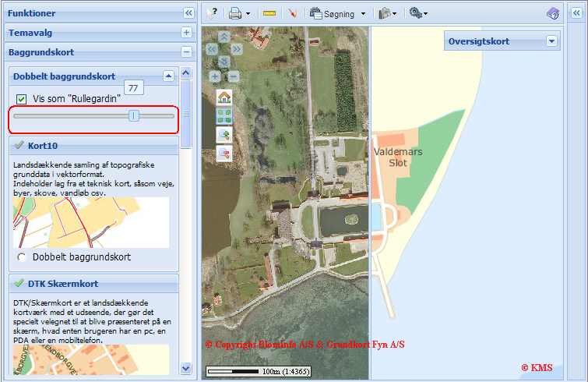The image size is (588, 382).
Task: Pan the map north
Action: click(x=224, y=37)
